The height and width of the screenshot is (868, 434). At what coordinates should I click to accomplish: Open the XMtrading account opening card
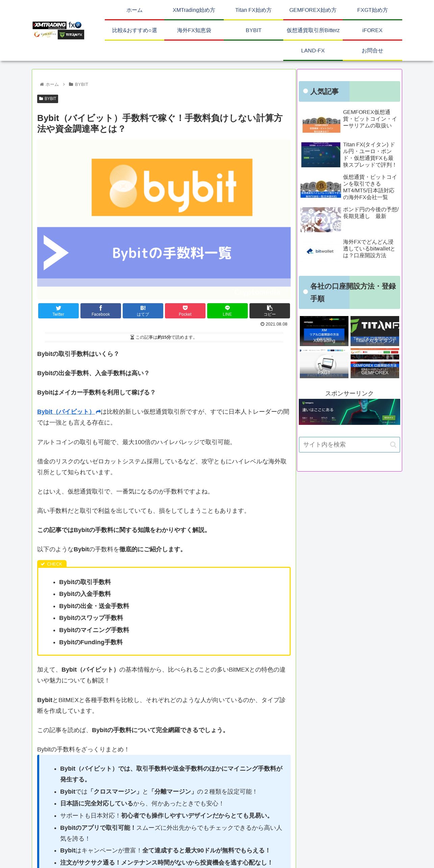[x=324, y=331]
